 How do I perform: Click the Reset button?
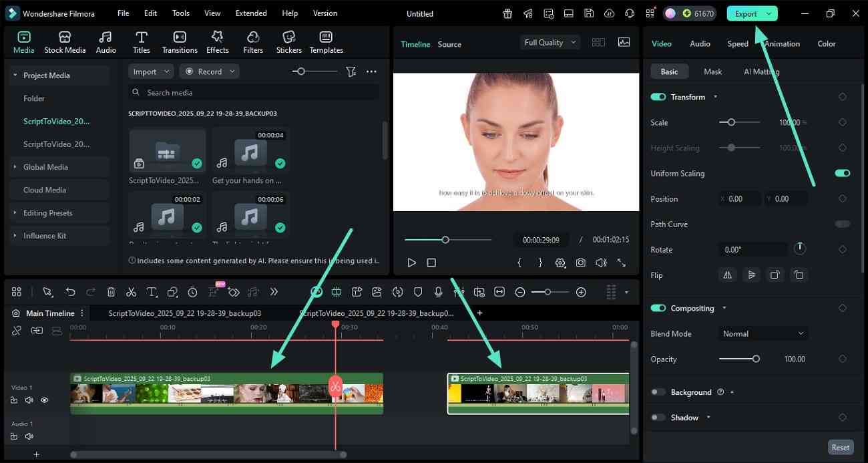pyautogui.click(x=840, y=447)
